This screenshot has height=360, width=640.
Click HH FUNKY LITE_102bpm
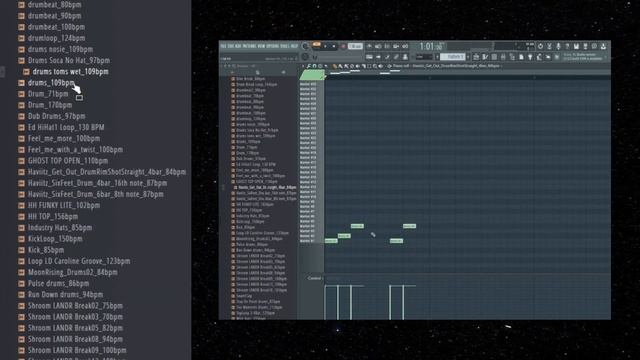click(64, 205)
